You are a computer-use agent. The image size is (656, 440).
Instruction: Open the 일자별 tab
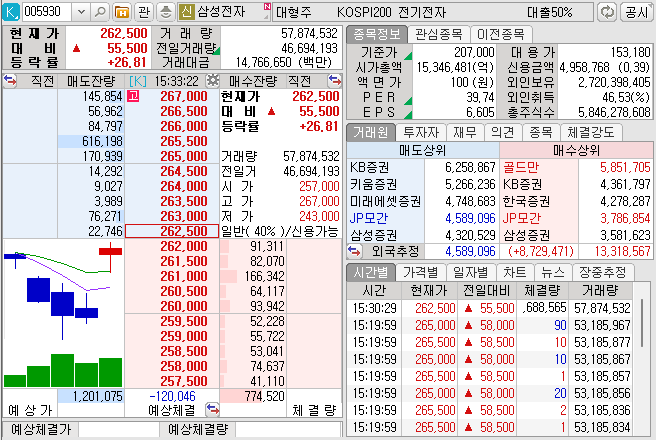point(471,273)
